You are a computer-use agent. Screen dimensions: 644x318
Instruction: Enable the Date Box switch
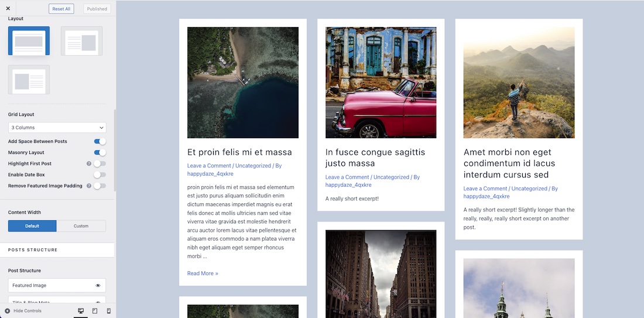(x=100, y=175)
